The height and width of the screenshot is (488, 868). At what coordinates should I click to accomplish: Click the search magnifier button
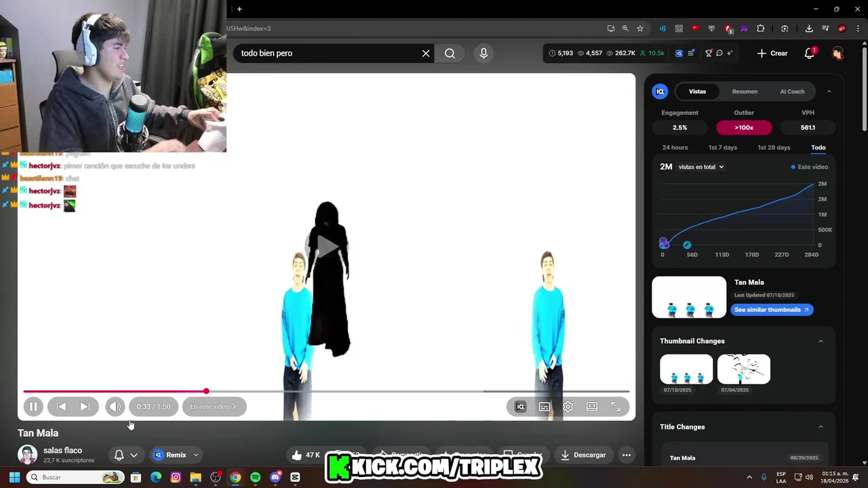pos(450,53)
